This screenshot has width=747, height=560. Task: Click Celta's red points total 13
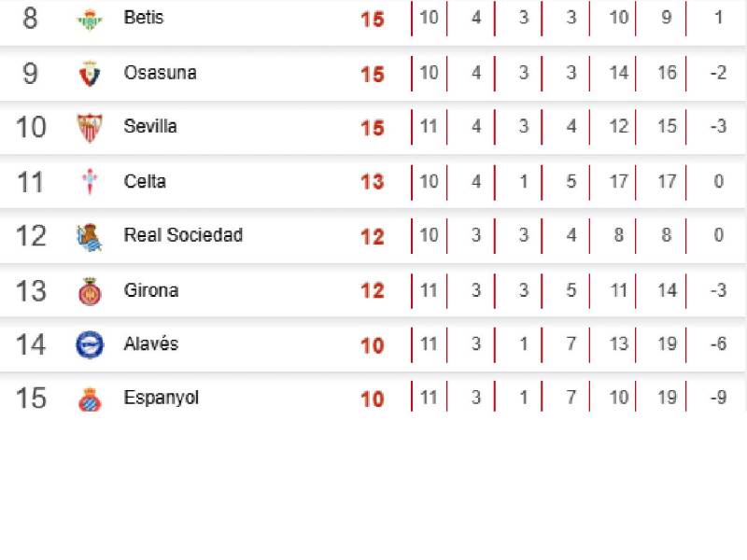[x=372, y=182]
